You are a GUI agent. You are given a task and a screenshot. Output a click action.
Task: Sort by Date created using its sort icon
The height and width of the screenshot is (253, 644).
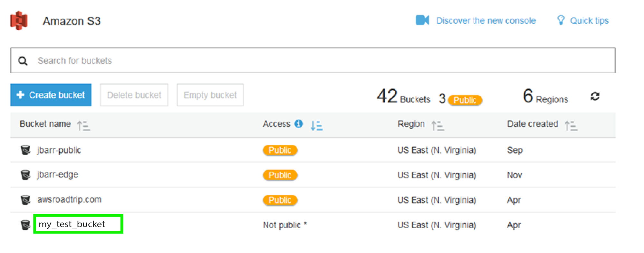pyautogui.click(x=571, y=126)
